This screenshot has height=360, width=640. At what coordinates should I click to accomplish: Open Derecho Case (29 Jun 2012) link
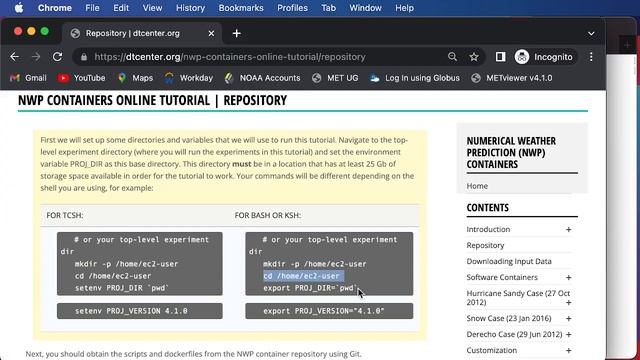(x=514, y=334)
